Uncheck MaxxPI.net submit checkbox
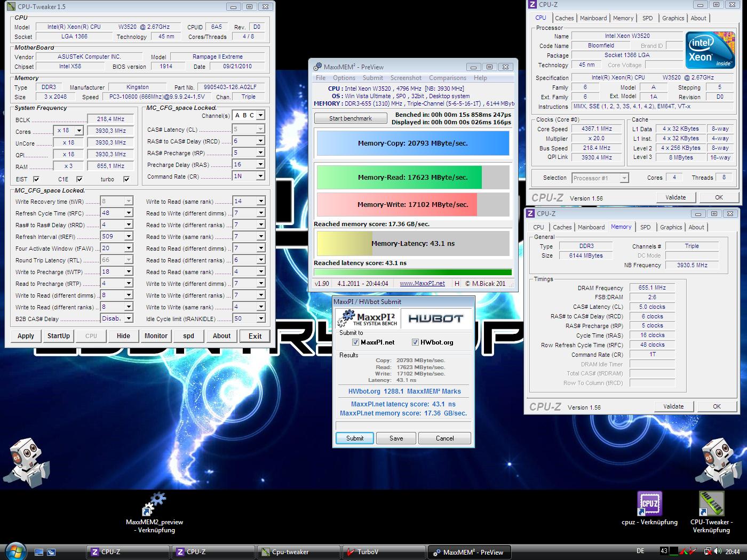 click(356, 342)
